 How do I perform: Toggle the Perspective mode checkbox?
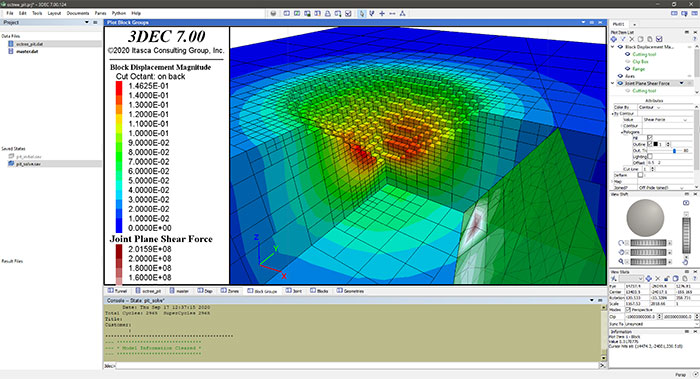coord(628,309)
